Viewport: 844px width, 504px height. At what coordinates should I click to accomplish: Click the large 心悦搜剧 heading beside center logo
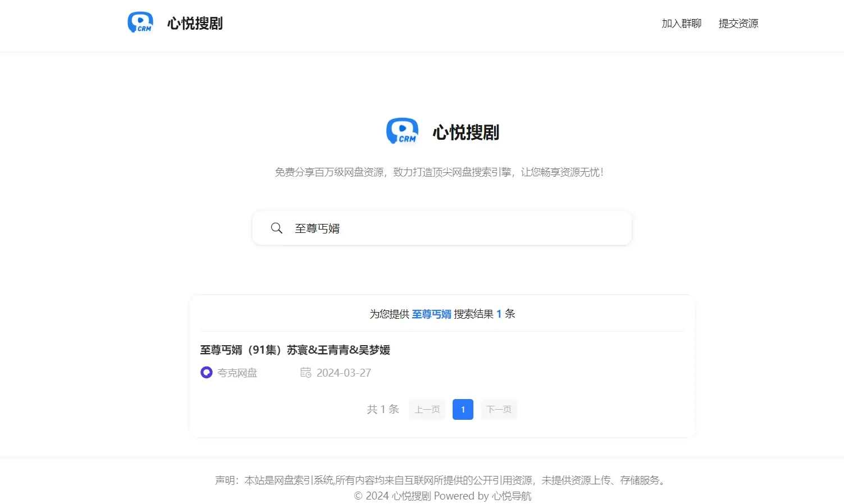466,132
